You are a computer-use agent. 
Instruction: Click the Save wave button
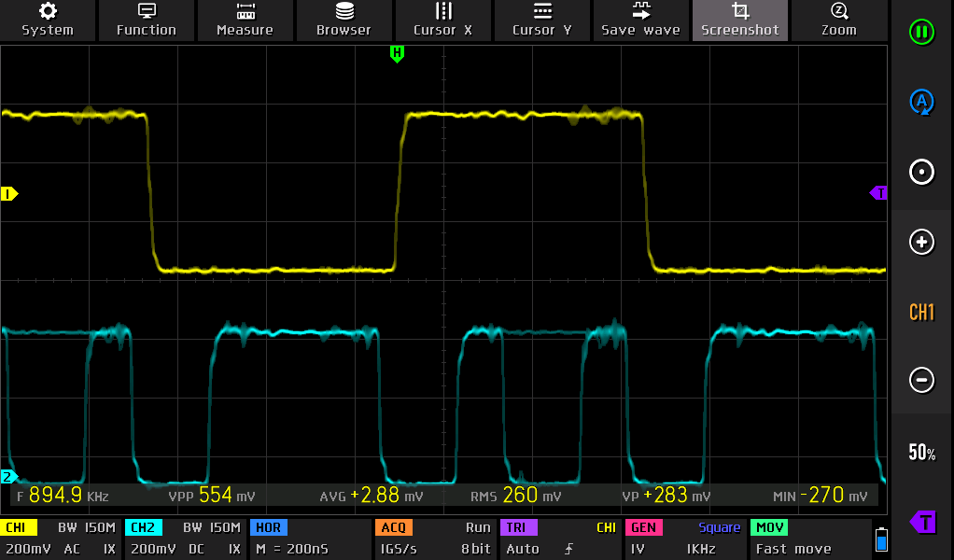[640, 20]
